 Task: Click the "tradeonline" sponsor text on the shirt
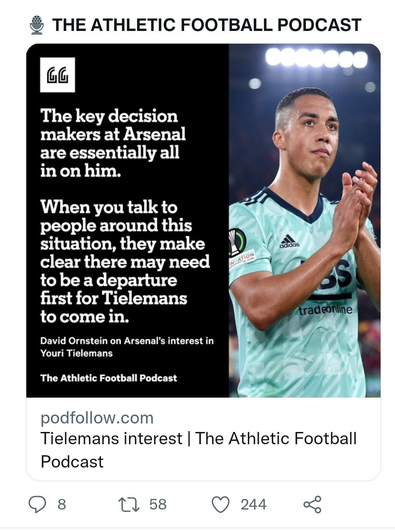click(x=325, y=310)
